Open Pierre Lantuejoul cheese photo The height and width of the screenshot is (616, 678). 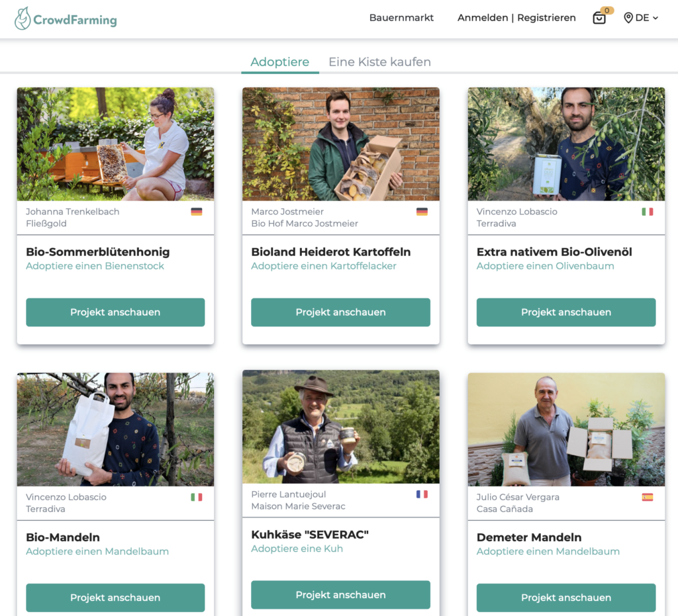341,427
